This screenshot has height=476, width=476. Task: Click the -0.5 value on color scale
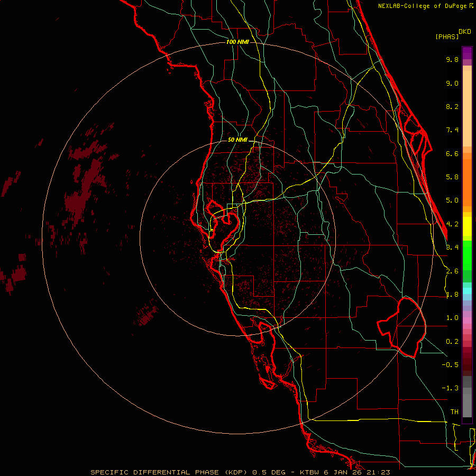click(450, 365)
